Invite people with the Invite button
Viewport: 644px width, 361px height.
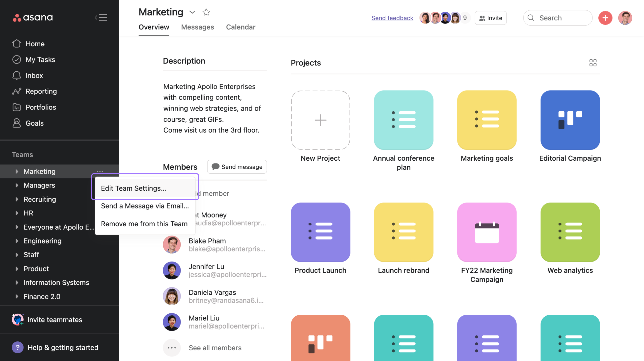tap(490, 18)
